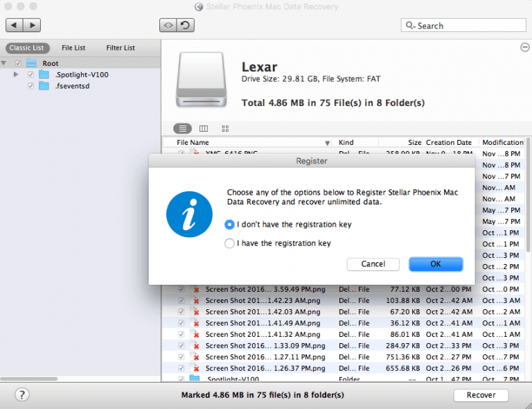Go back with the left arrow button
This screenshot has width=532, height=409.
coord(15,25)
